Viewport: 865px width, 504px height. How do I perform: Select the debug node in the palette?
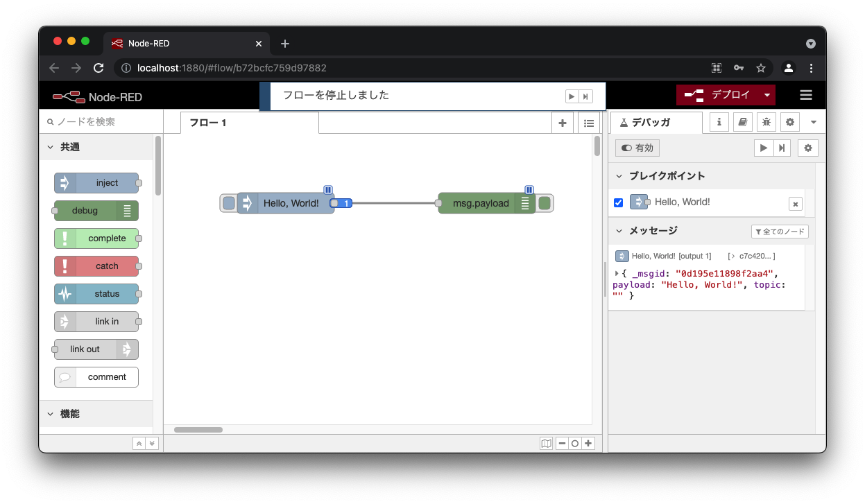point(96,211)
